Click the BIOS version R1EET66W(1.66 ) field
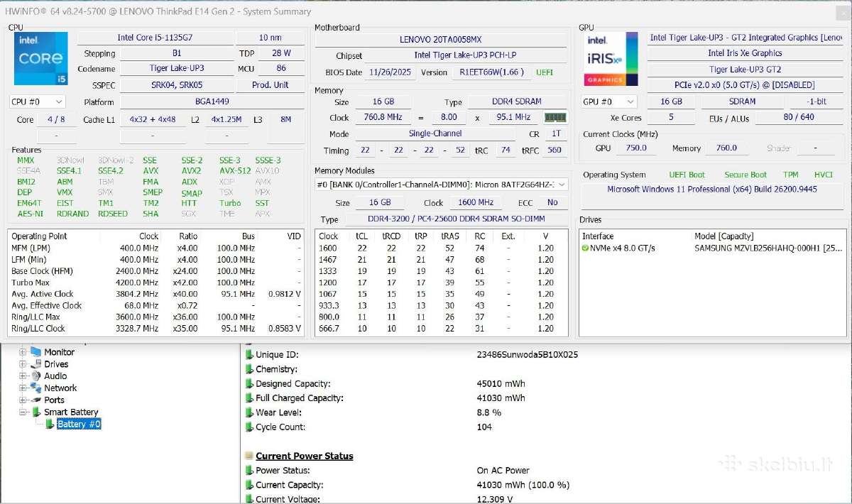This screenshot has height=504, width=852. click(491, 72)
